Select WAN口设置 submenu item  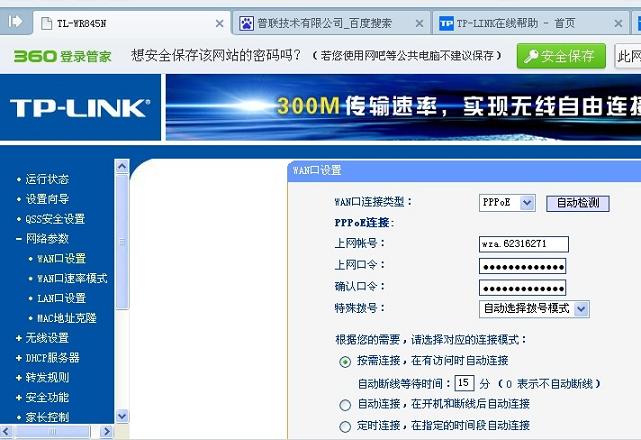click(x=62, y=258)
